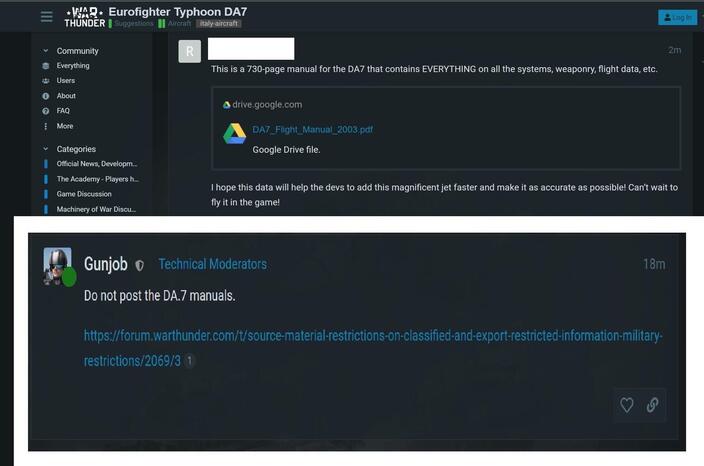Open the FAQ sidebar page
This screenshot has height=466, width=704.
click(x=63, y=111)
